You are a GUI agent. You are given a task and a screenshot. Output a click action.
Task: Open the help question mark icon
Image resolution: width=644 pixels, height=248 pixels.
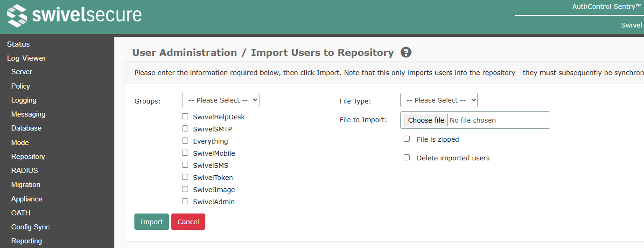(406, 53)
